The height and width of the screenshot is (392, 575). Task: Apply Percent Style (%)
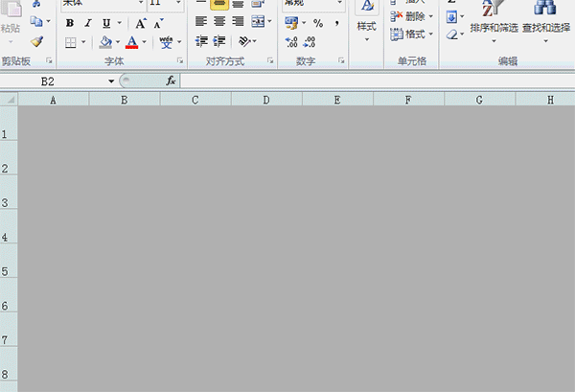(318, 23)
